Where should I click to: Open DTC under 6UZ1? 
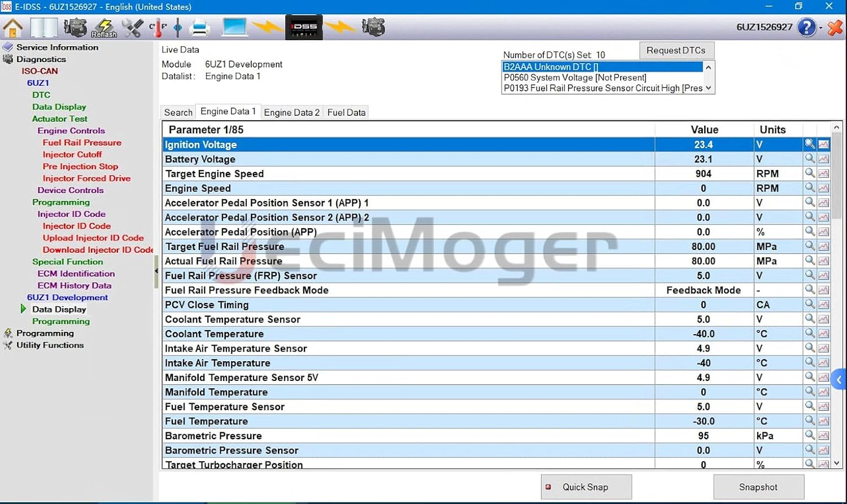click(41, 95)
